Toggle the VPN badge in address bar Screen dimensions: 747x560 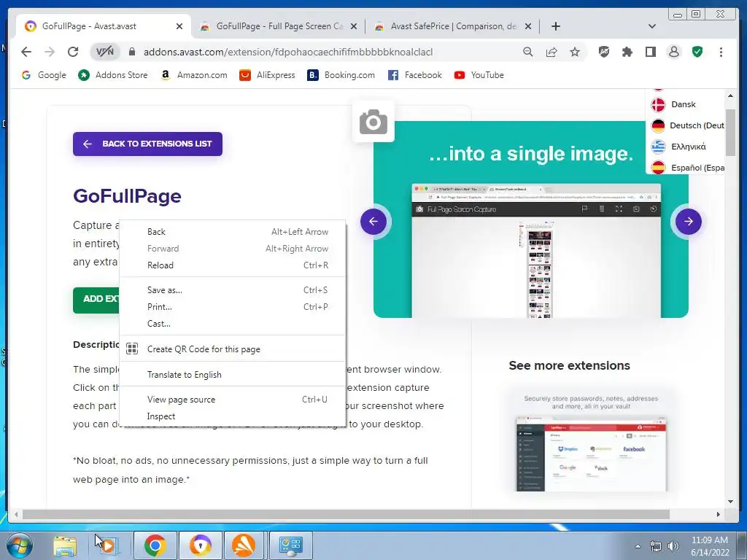tap(105, 52)
